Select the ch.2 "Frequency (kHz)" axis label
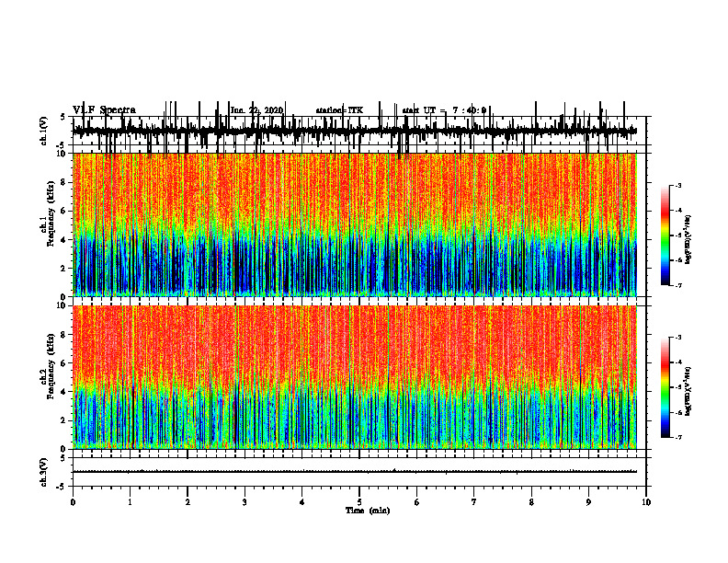728x563 pixels. 51,366
